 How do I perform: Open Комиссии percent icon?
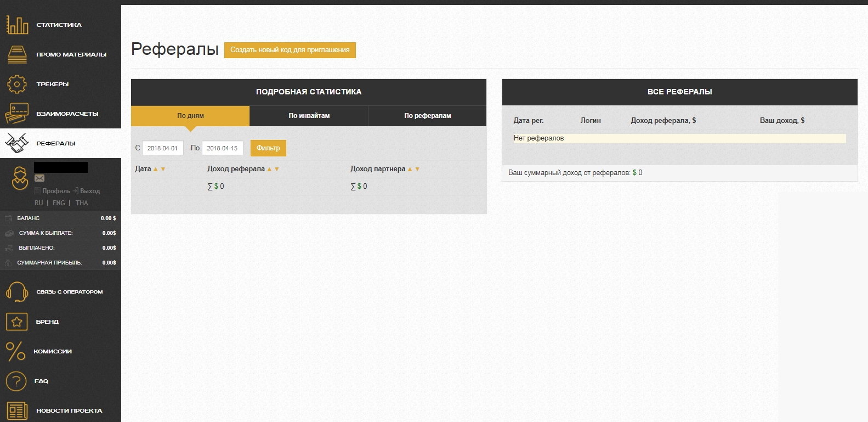click(16, 351)
